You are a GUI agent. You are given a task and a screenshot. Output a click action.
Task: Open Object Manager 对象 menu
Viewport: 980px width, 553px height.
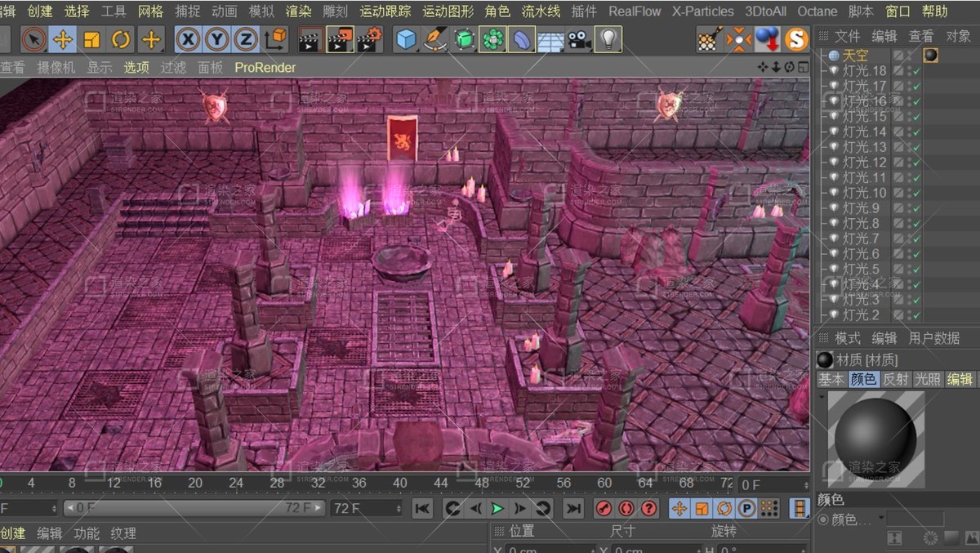[959, 36]
